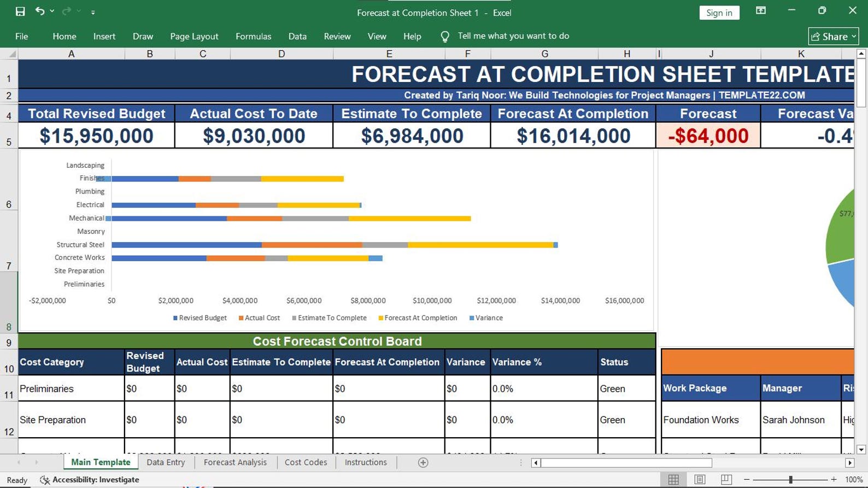Open the Instructions sheet tab
This screenshot has height=488, width=868.
point(366,462)
